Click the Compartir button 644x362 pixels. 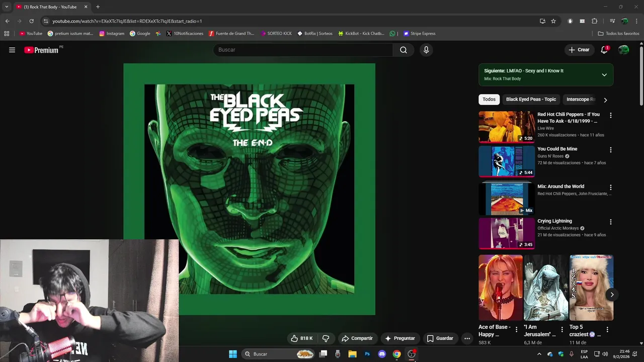(x=357, y=338)
